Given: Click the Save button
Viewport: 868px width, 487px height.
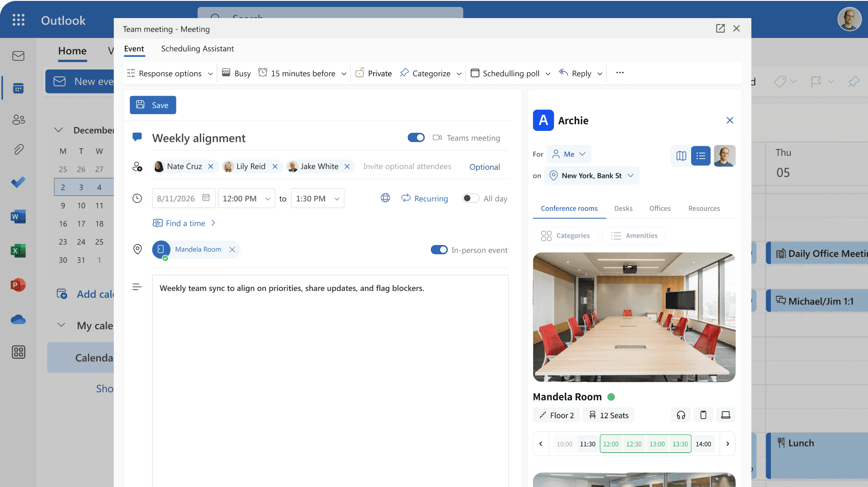Looking at the screenshot, I should click(153, 105).
